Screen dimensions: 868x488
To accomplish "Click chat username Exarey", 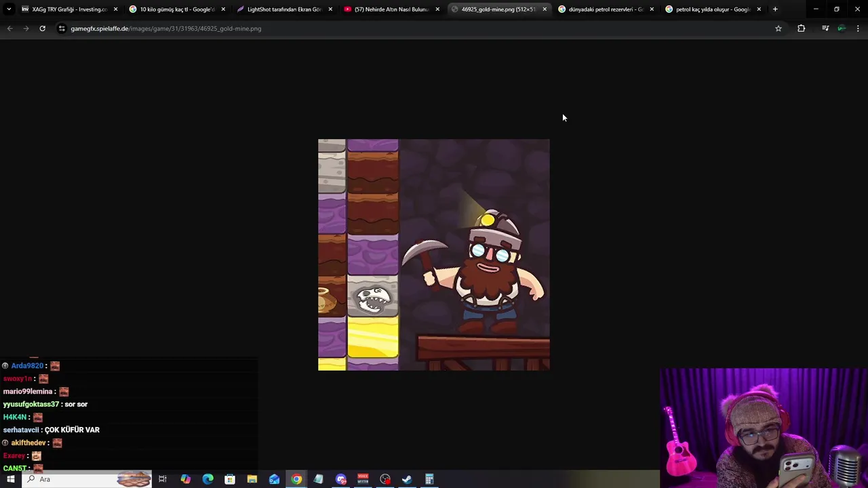I will 14,456.
